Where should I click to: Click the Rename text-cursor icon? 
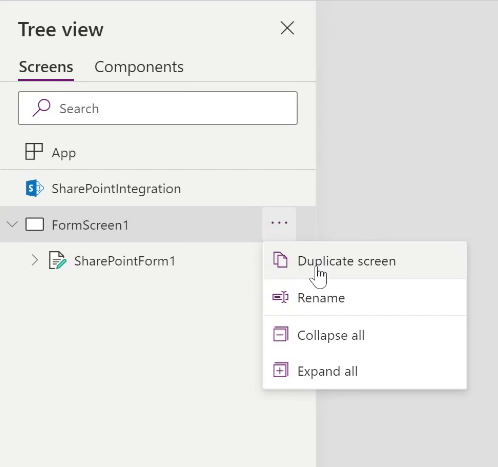tap(280, 297)
